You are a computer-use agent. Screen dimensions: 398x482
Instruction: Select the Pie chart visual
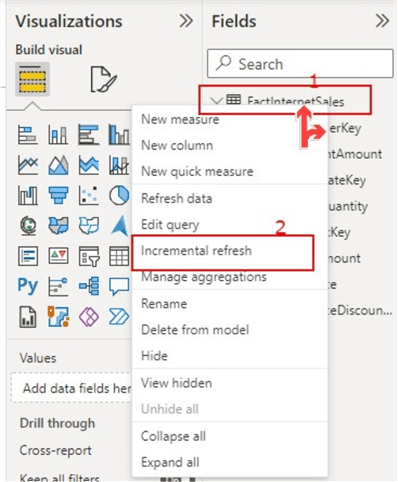119,195
